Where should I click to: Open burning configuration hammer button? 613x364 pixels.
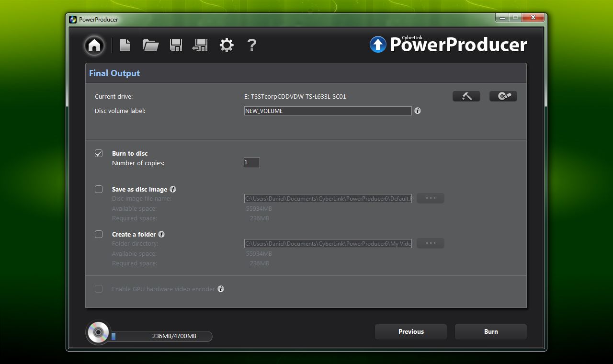click(466, 96)
